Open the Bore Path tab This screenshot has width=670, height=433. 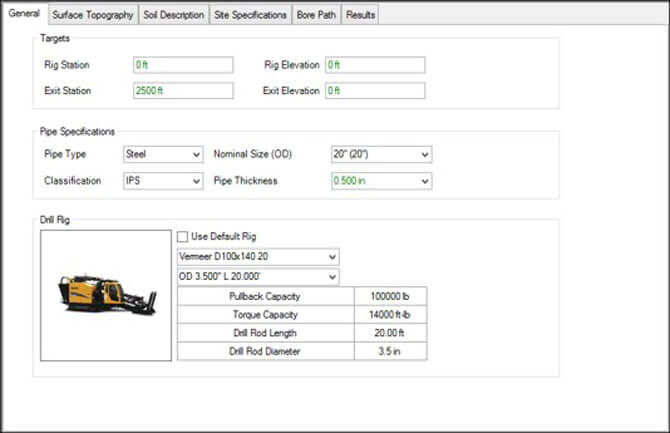click(317, 15)
